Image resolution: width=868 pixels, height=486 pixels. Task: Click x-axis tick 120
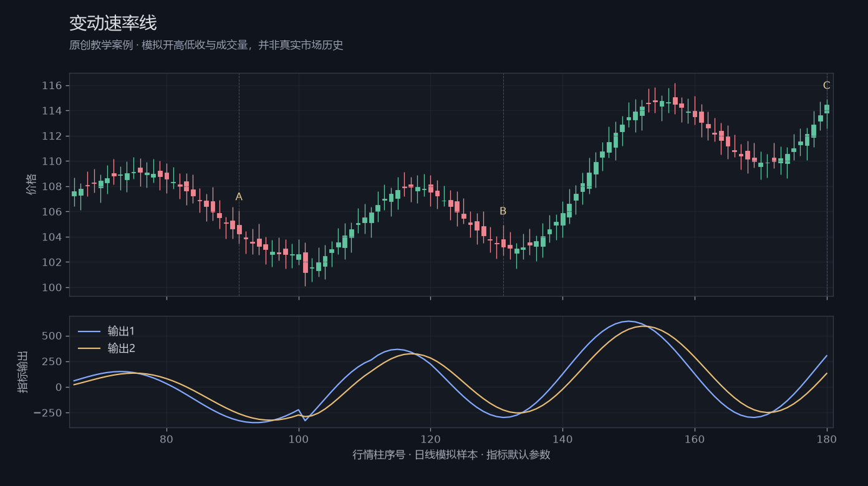coord(430,439)
